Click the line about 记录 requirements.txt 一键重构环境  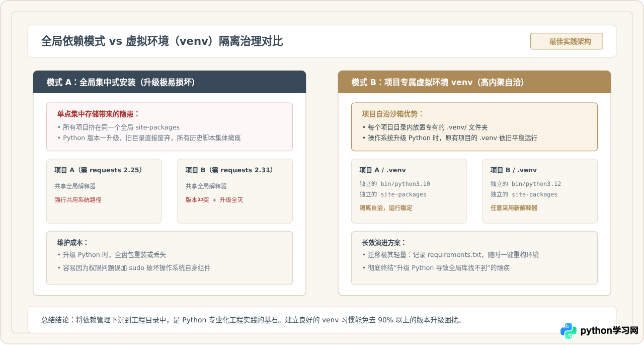click(450, 255)
